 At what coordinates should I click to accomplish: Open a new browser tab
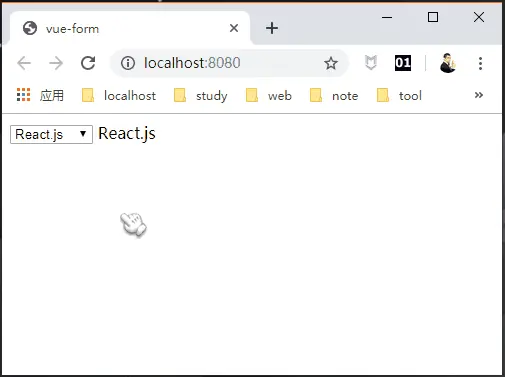(x=272, y=28)
